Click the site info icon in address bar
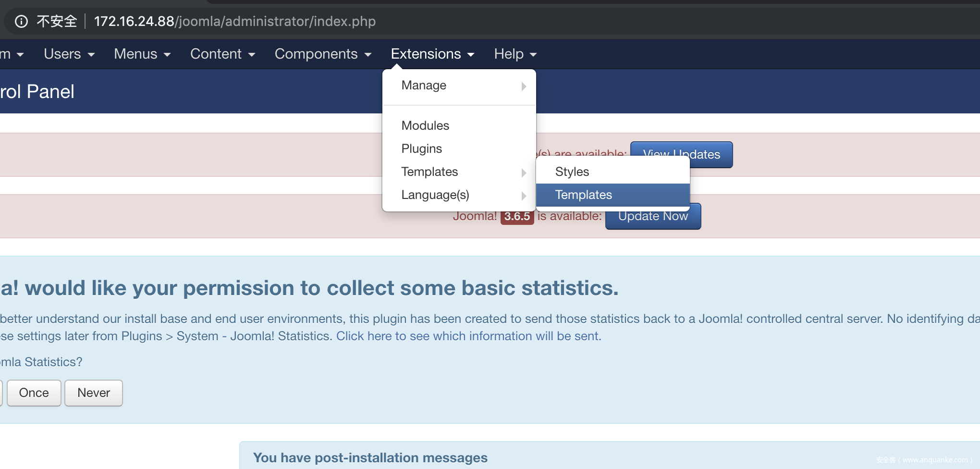980x469 pixels. click(21, 22)
